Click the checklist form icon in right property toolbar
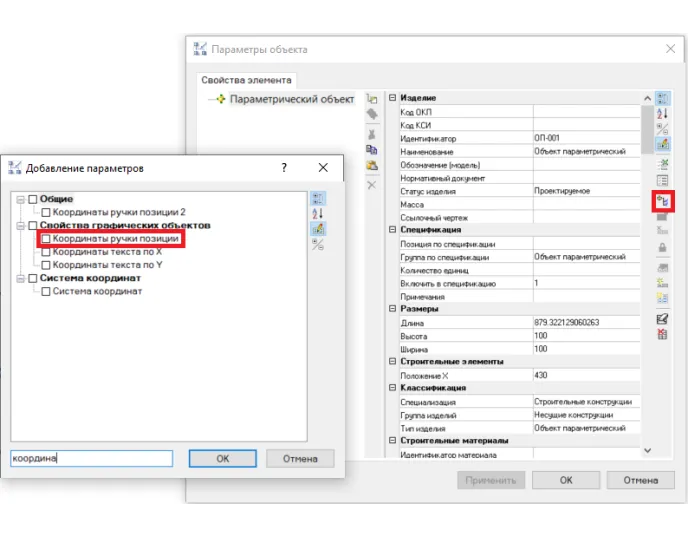 click(x=663, y=180)
